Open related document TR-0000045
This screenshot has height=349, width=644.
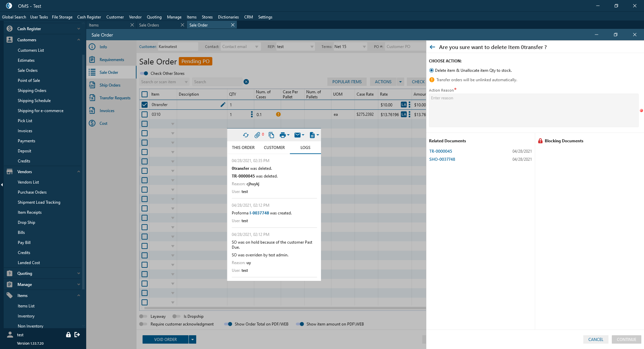tap(441, 151)
